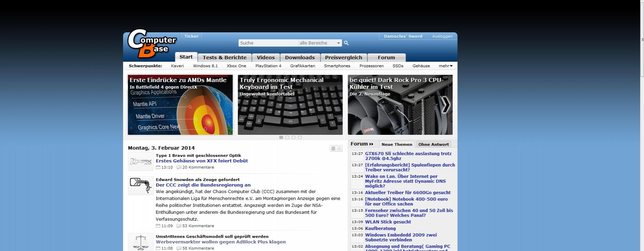
Task: Open the Ticker tab
Action: pos(191,36)
